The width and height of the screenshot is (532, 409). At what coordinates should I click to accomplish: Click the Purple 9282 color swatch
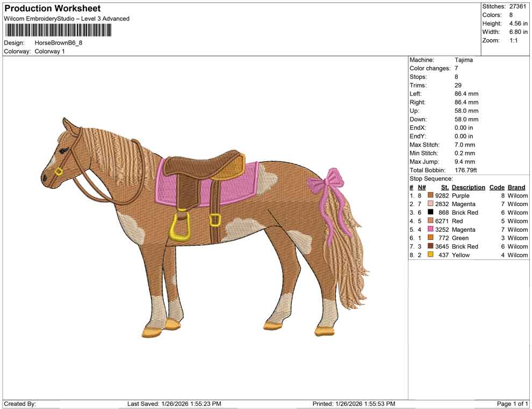point(429,195)
